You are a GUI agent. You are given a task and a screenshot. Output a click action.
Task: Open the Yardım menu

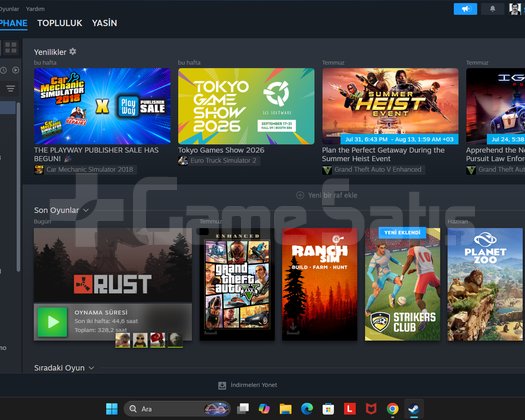[x=35, y=9]
